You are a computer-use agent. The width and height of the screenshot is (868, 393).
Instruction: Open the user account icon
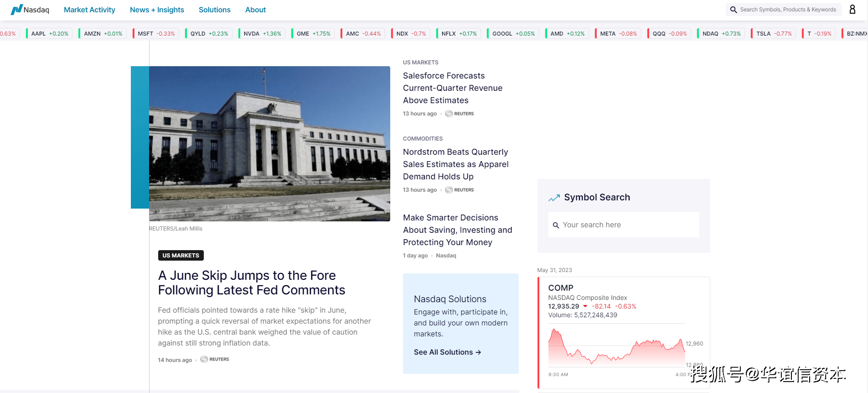point(852,9)
